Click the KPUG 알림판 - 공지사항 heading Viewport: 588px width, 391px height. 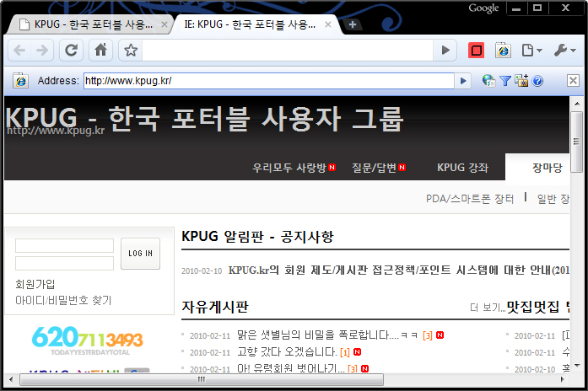[257, 237]
